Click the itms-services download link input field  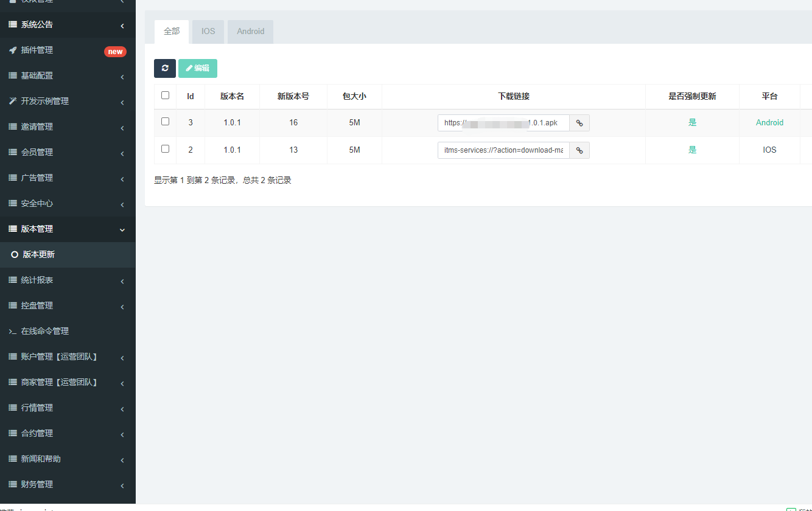(503, 150)
